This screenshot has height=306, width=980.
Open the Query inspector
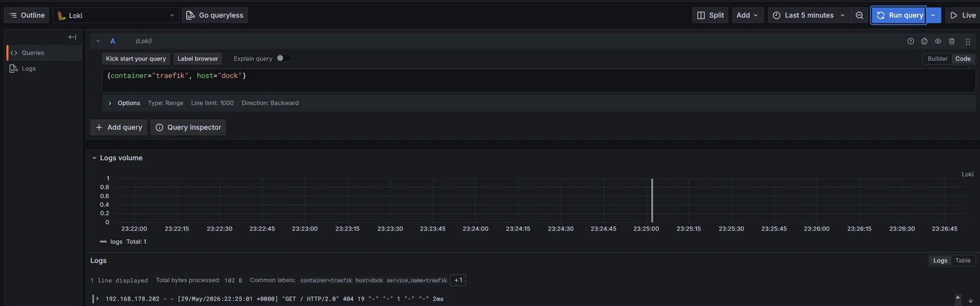(188, 128)
